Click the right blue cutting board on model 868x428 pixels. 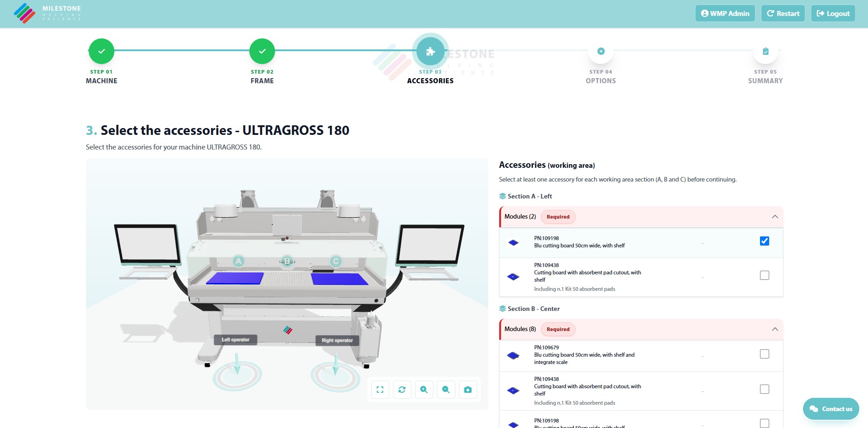pyautogui.click(x=340, y=278)
